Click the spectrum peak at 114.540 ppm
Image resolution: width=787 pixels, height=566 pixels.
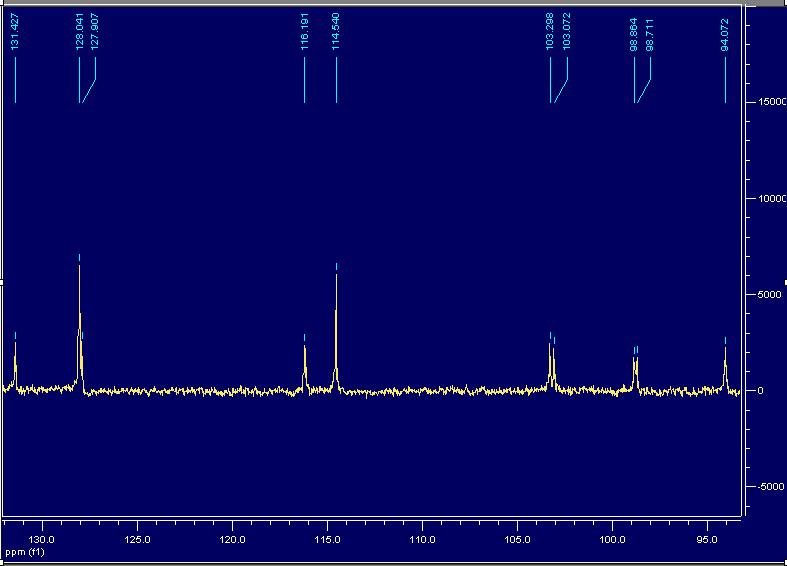(336, 331)
